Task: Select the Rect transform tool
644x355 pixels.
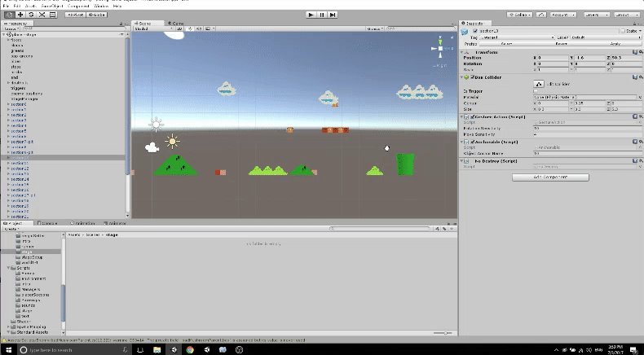Action: tap(52, 15)
